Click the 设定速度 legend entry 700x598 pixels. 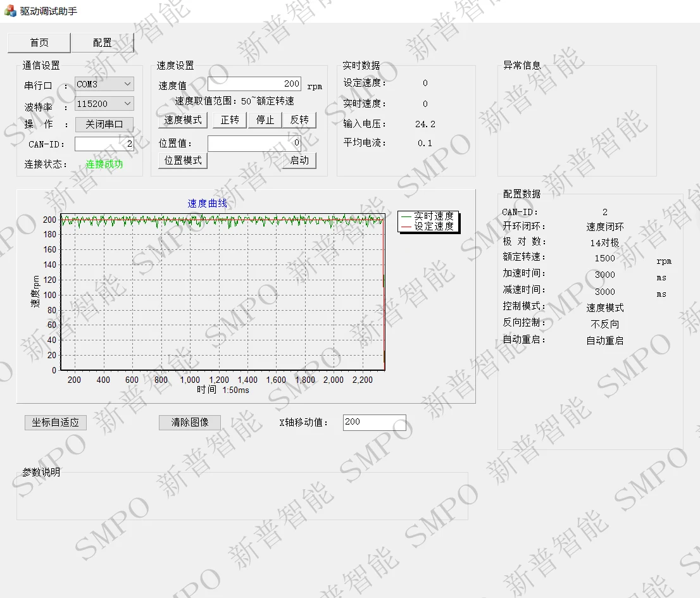(x=428, y=227)
